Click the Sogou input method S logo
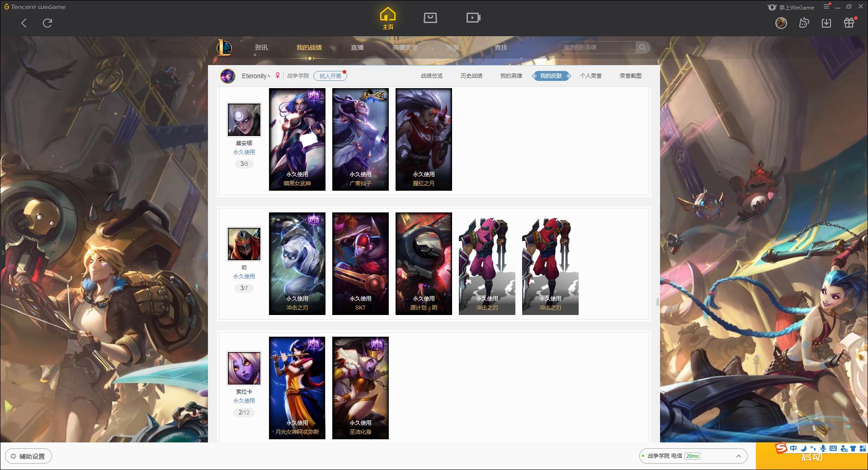868x470 pixels. click(x=782, y=448)
